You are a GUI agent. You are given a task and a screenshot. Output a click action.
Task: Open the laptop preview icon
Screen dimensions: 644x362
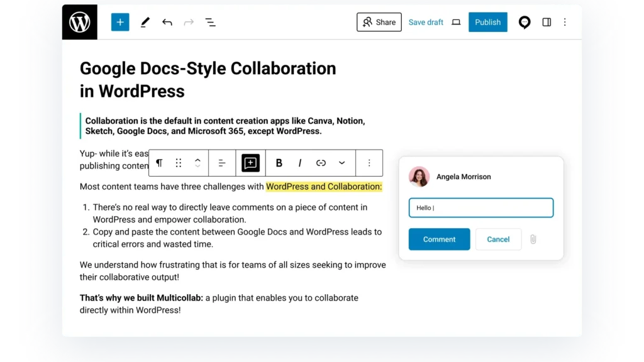click(456, 22)
